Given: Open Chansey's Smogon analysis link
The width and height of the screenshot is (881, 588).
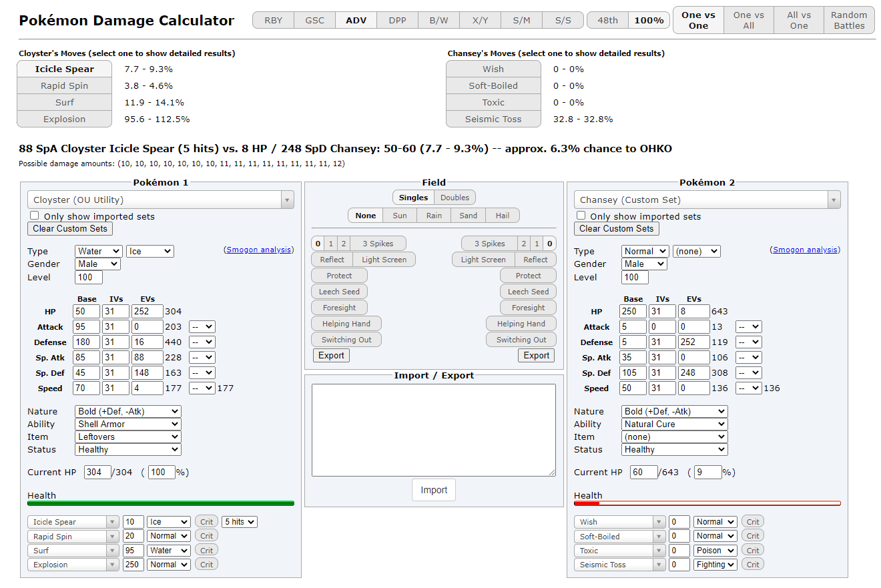Looking at the screenshot, I should tap(806, 250).
